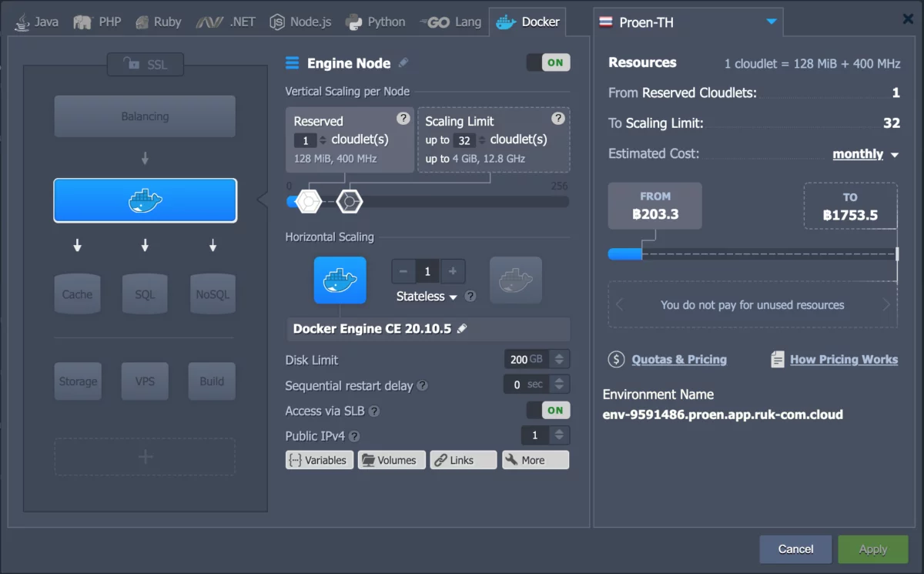
Task: Click the Cancel button
Action: (795, 549)
